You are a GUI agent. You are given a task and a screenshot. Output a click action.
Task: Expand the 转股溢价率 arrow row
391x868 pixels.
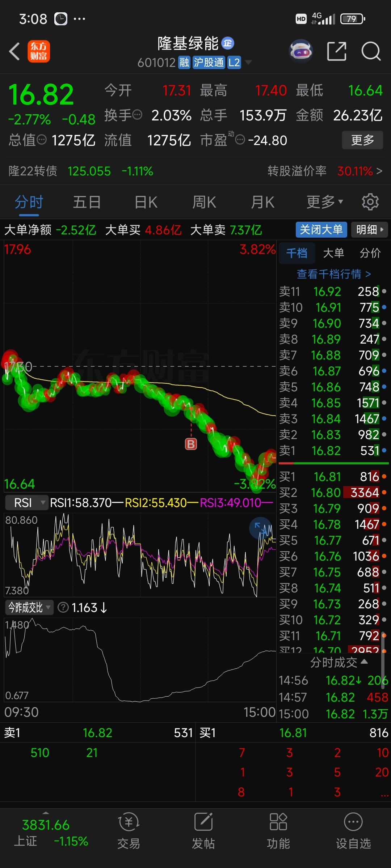click(325, 171)
